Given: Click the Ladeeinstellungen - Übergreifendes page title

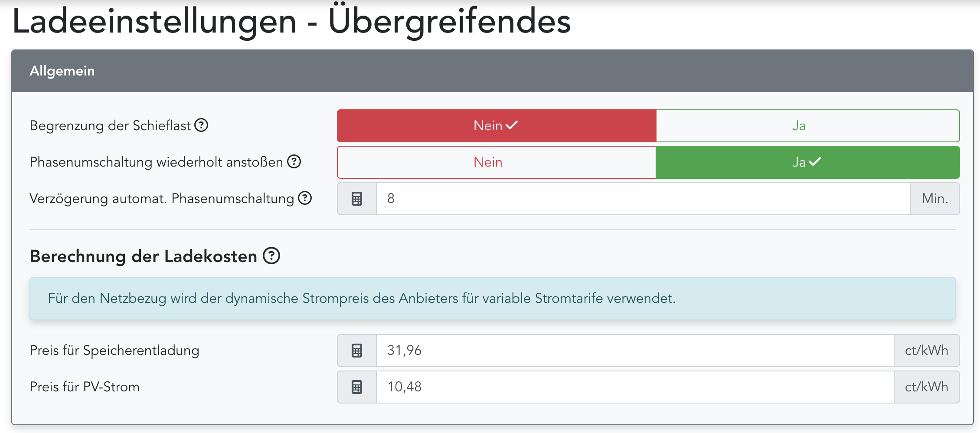Looking at the screenshot, I should tap(291, 22).
